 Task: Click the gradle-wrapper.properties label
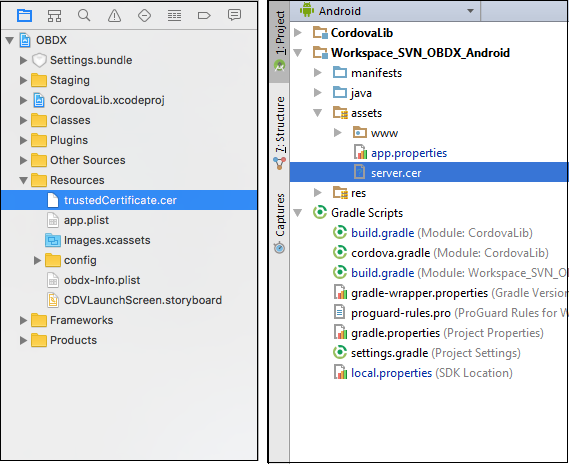click(419, 293)
